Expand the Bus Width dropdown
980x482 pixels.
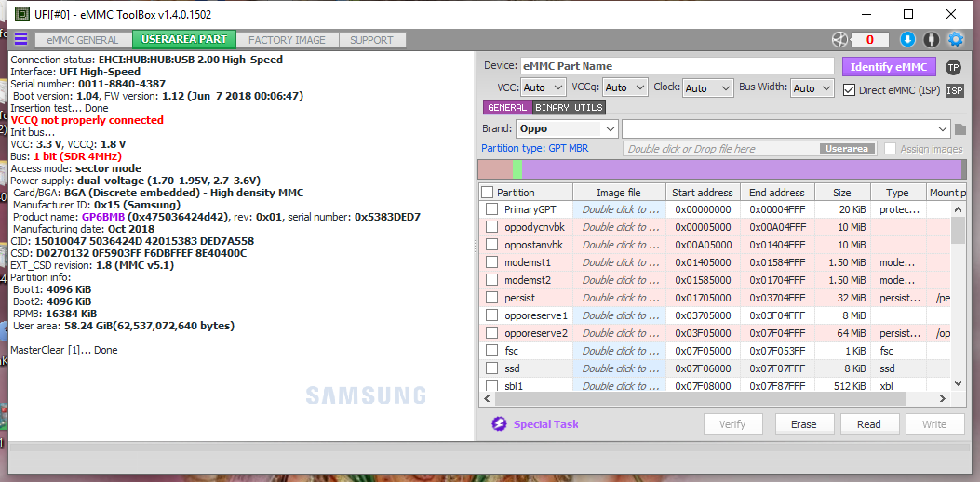[x=812, y=88]
